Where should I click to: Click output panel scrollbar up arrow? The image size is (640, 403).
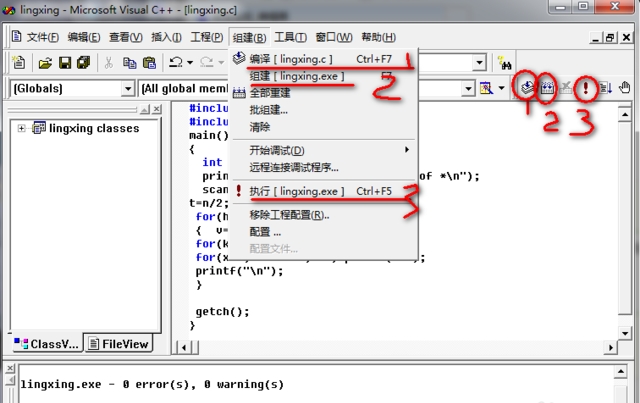pos(620,372)
